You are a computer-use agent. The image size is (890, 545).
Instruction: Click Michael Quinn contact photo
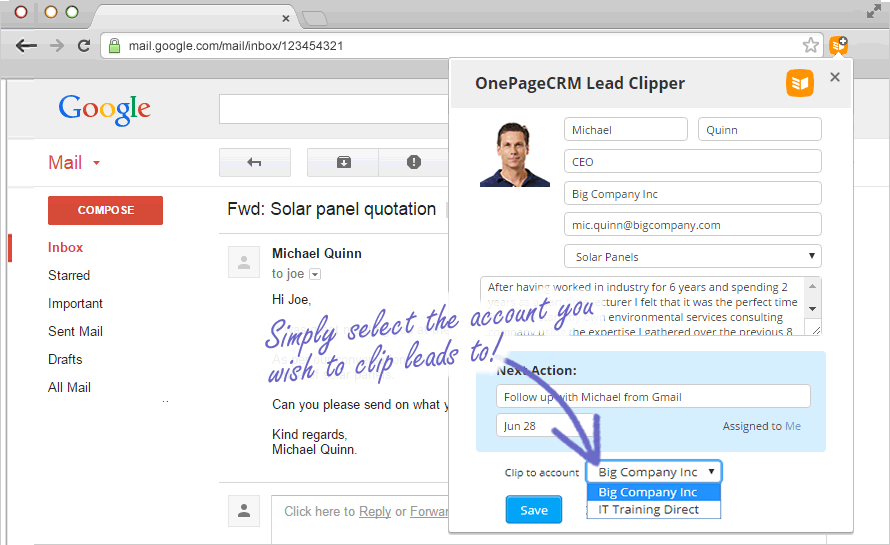tap(515, 154)
